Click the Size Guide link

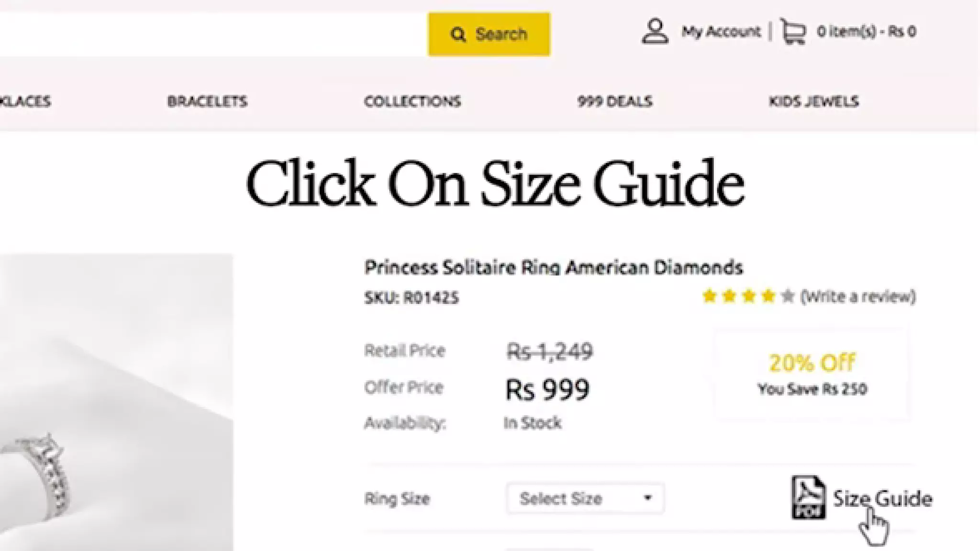(882, 498)
